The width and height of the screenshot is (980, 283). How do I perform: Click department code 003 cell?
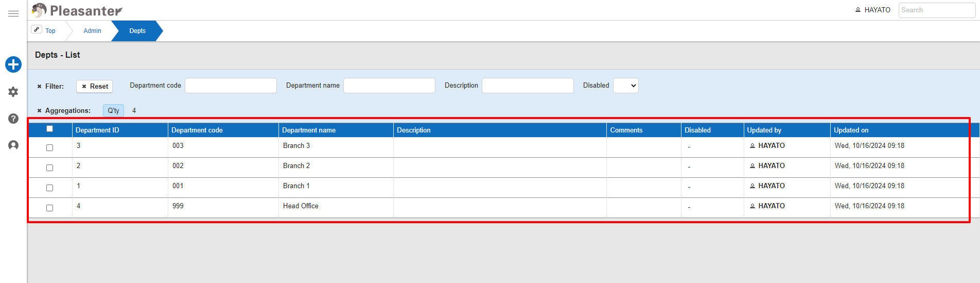pos(178,146)
